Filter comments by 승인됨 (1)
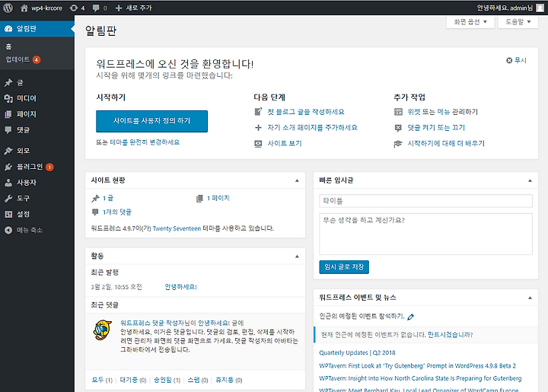The height and width of the screenshot is (392, 548). coord(167,380)
